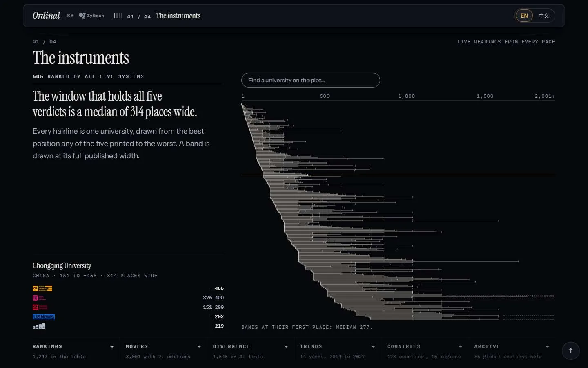Viewport: 588px width, 368px height.
Task: Click the Ordinal site title
Action: click(x=46, y=16)
